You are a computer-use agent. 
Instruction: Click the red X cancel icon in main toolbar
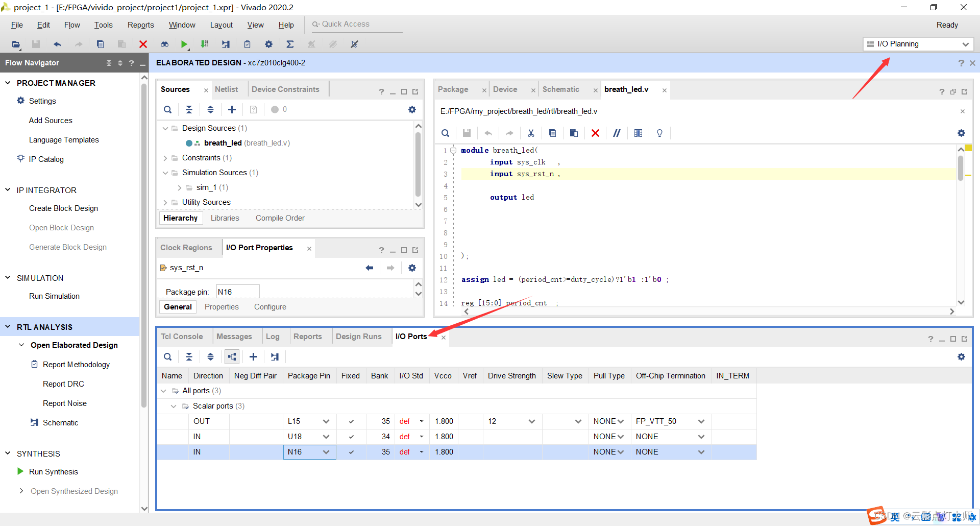143,44
